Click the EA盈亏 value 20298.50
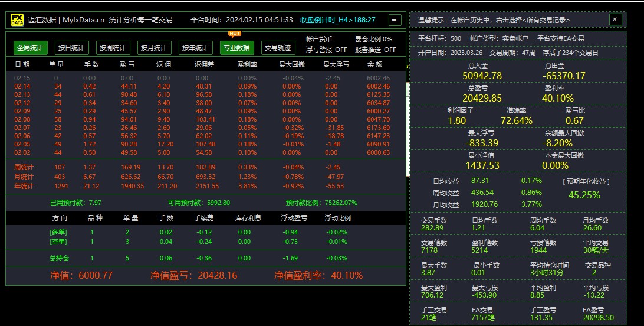 [x=599, y=317]
